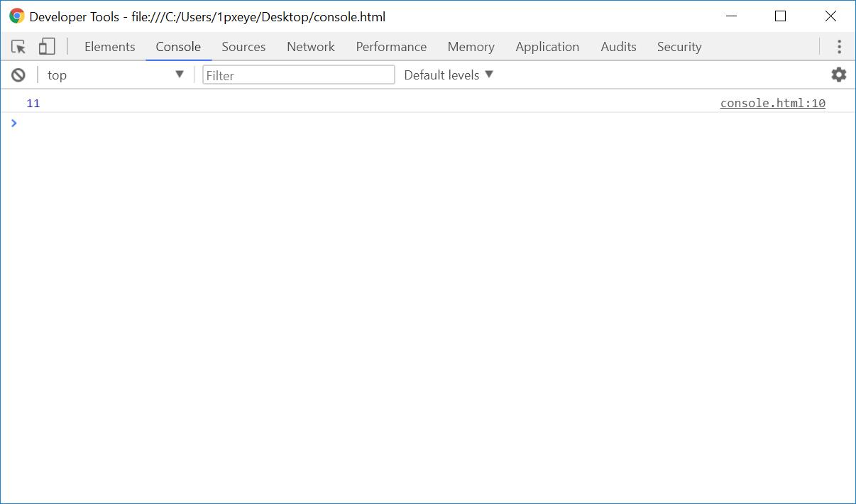This screenshot has width=856, height=504.
Task: Toggle the device toolbar icon
Action: pos(47,47)
